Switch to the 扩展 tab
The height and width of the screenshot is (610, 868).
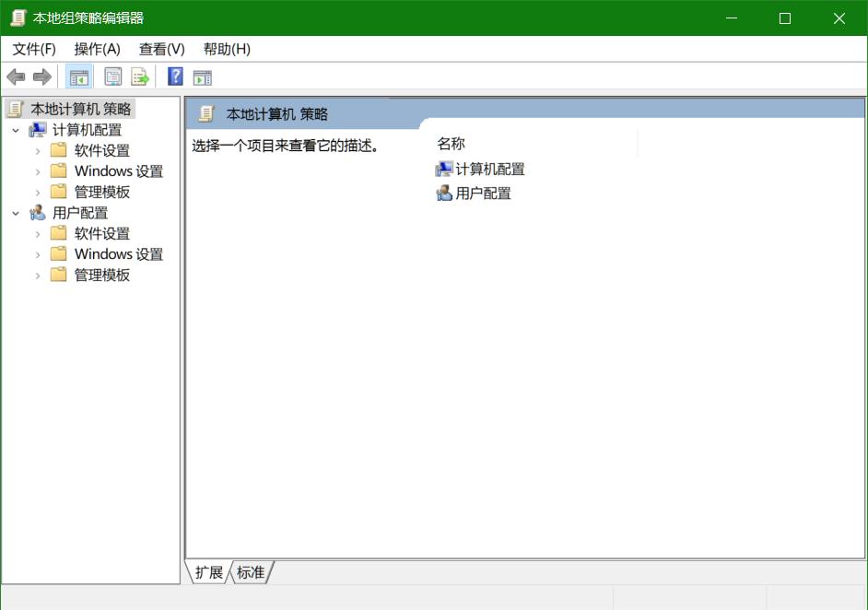click(210, 572)
